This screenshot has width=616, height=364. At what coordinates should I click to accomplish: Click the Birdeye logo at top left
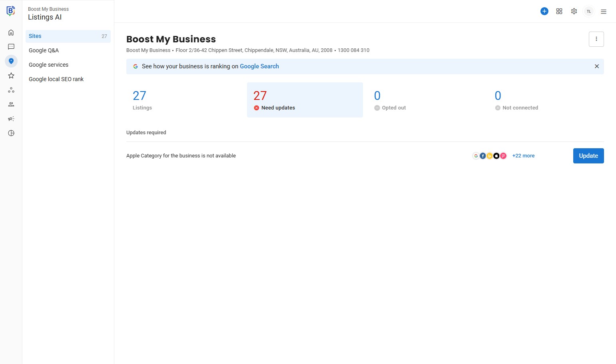pos(11,11)
